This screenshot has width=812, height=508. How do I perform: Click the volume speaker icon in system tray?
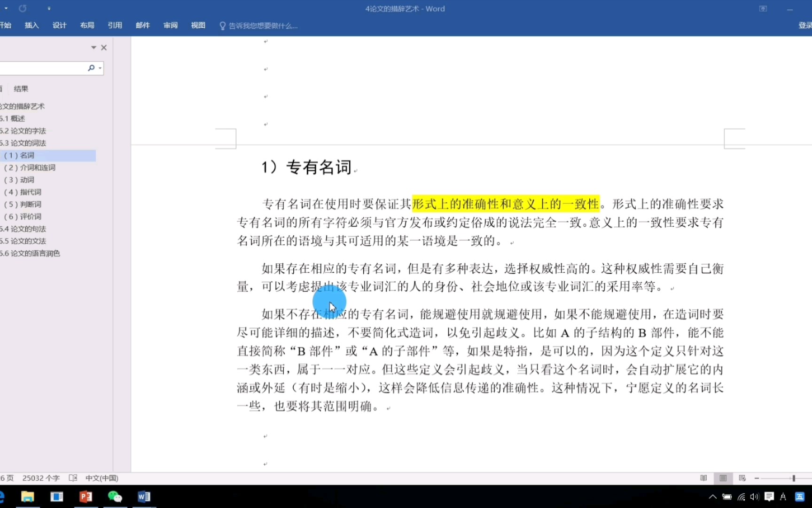pos(755,497)
